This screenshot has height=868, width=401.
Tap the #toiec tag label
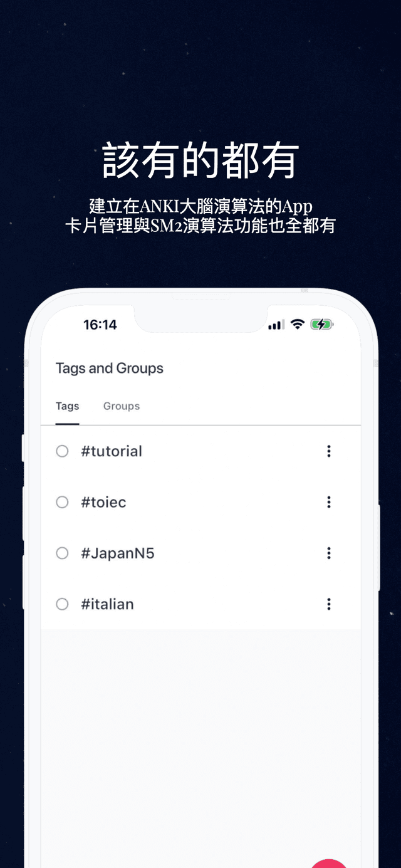[x=103, y=502]
